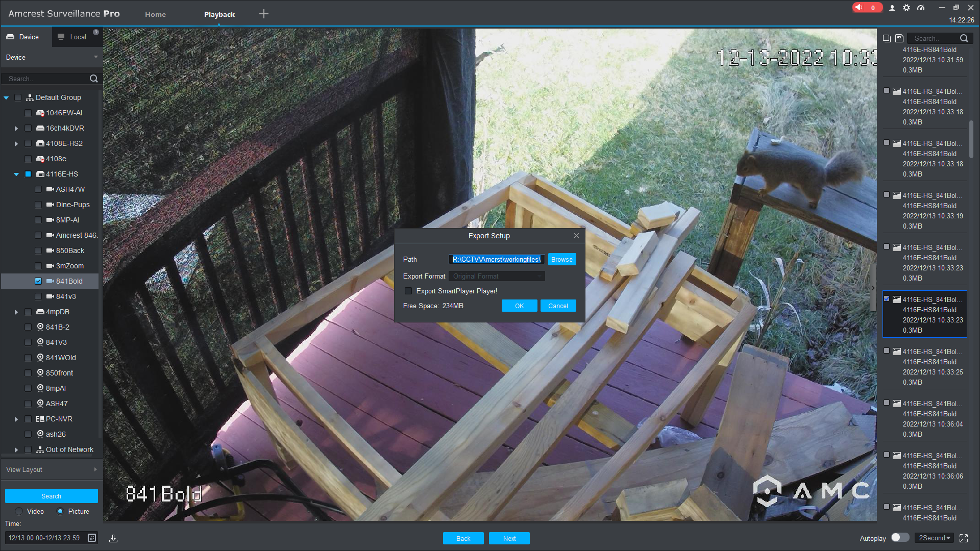
Task: Expand the Out of Network node
Action: pos(16,449)
